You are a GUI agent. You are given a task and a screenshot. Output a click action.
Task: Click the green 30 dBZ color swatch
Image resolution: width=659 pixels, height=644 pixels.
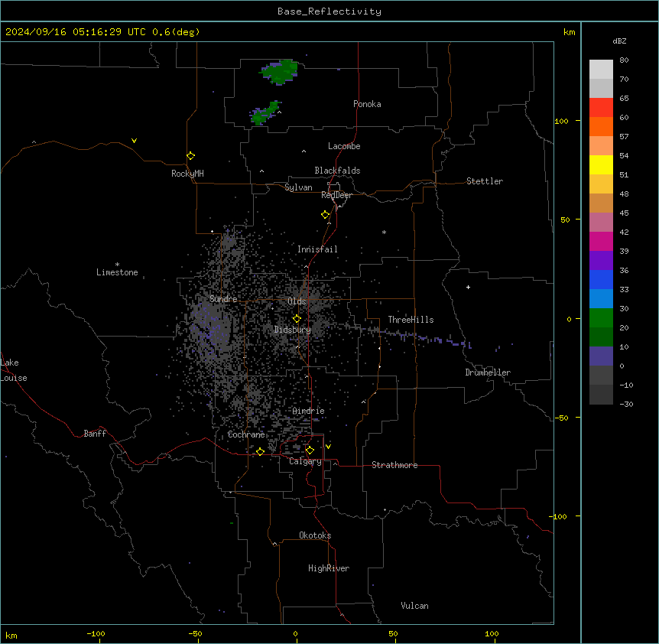[601, 318]
